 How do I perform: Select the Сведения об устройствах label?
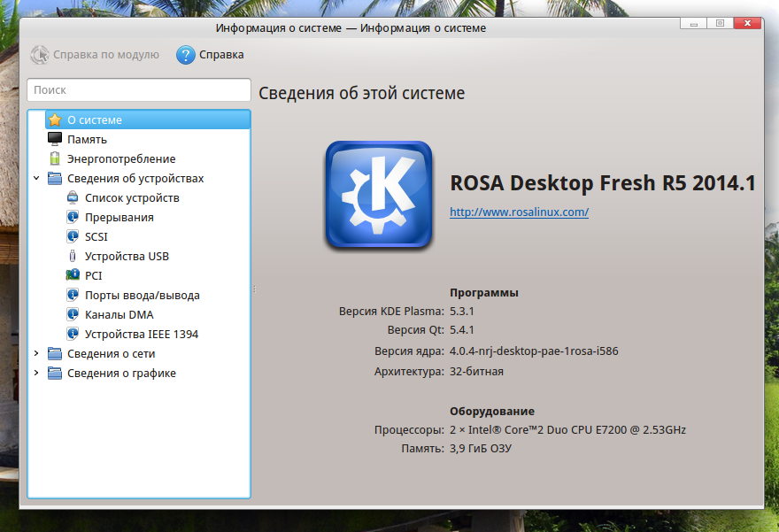coord(135,178)
